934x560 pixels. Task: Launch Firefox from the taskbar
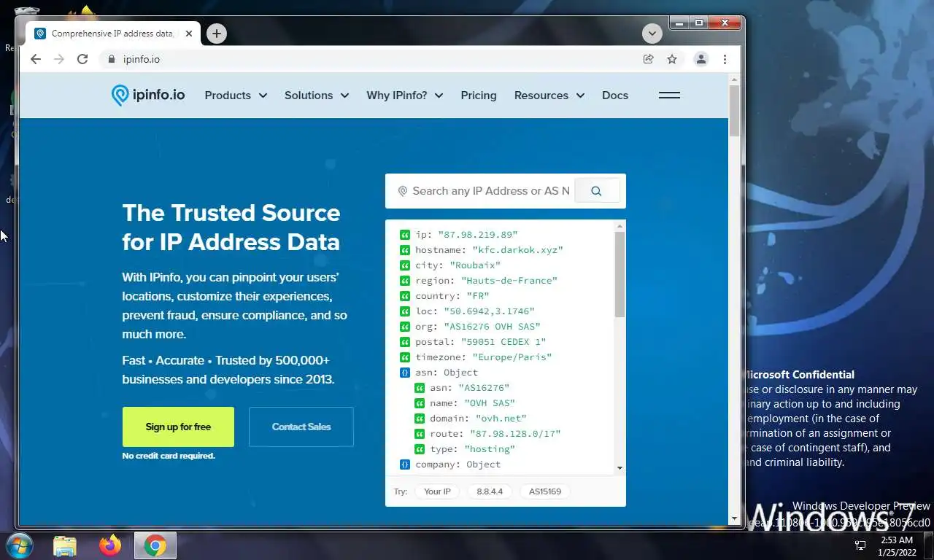110,546
